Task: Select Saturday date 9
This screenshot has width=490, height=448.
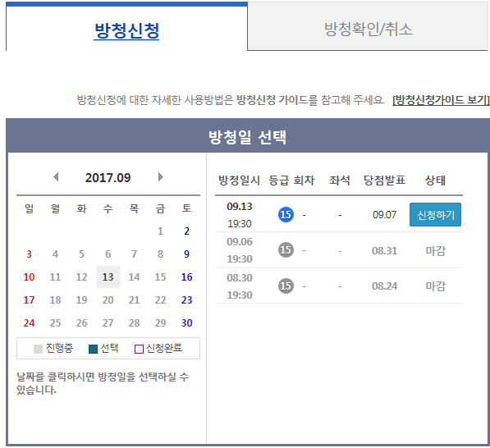Action: coord(186,254)
